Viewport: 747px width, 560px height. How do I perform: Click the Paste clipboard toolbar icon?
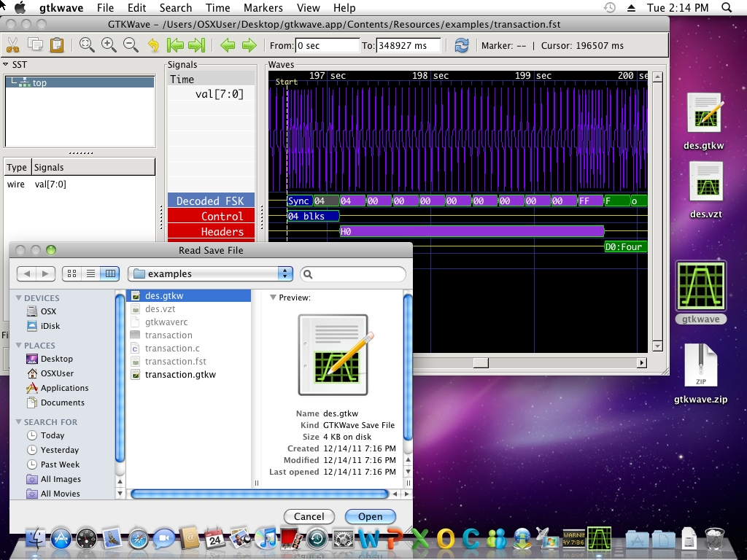(56, 45)
